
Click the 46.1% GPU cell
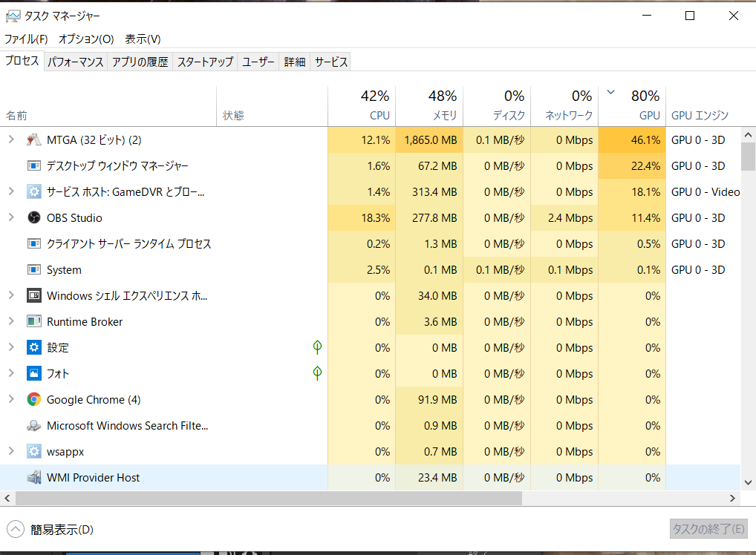point(631,140)
